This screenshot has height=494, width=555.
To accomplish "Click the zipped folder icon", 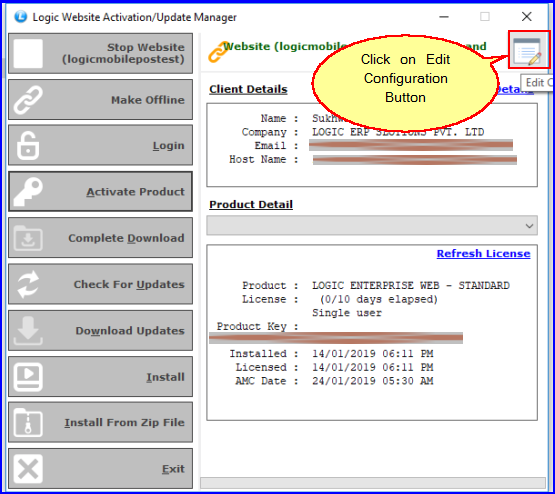I will (28, 423).
